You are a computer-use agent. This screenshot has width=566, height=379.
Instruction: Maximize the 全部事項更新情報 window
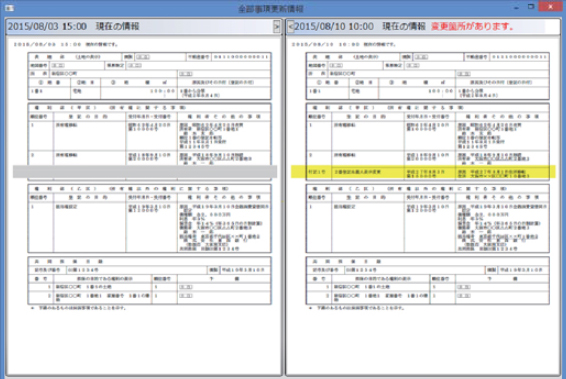pyautogui.click(x=531, y=7)
